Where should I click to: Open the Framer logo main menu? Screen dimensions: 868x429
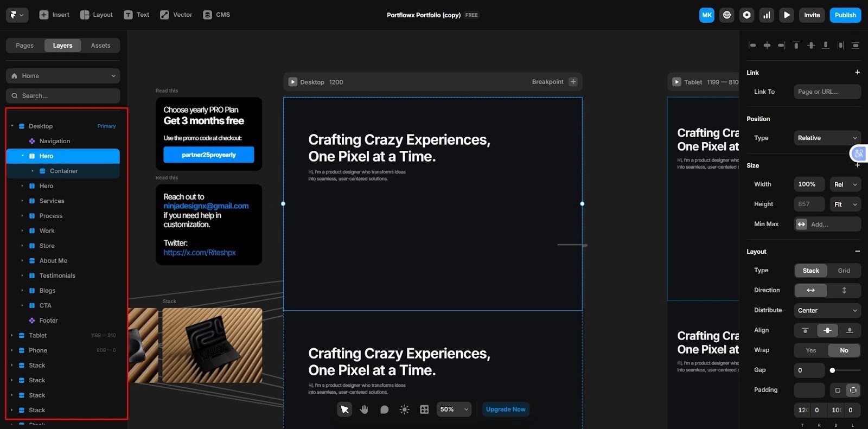click(17, 15)
